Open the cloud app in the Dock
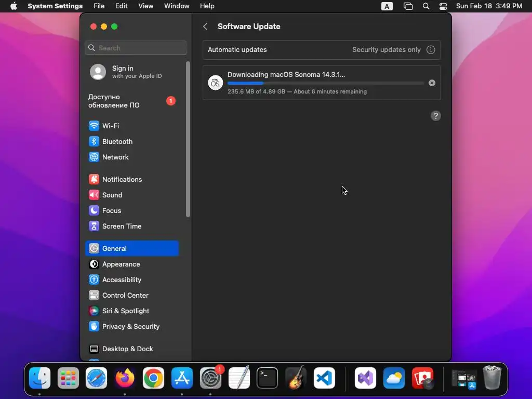The width and height of the screenshot is (532, 399). [x=394, y=378]
